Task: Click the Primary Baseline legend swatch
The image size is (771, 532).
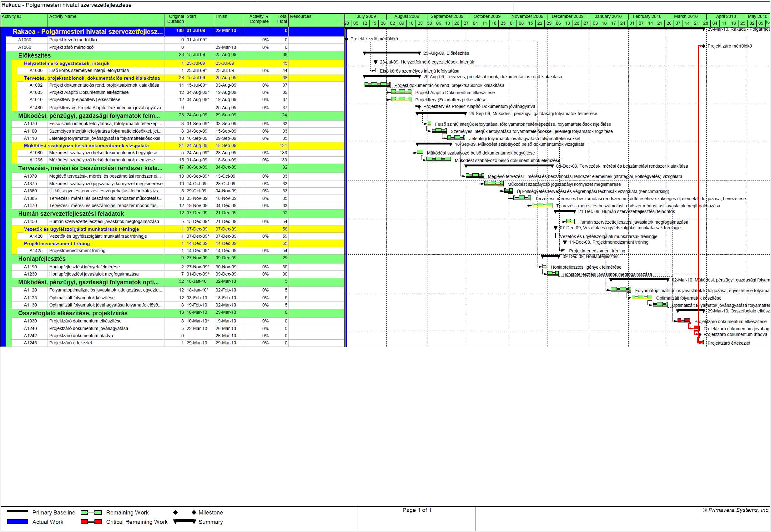Action: 17,511
